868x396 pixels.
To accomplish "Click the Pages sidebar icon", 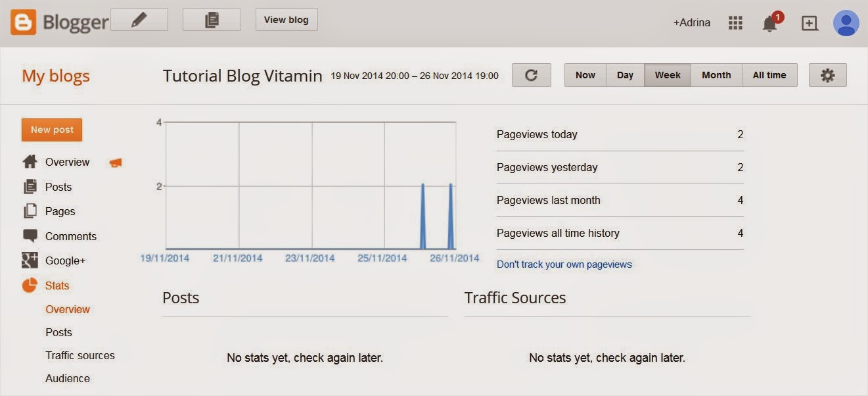I will (30, 211).
